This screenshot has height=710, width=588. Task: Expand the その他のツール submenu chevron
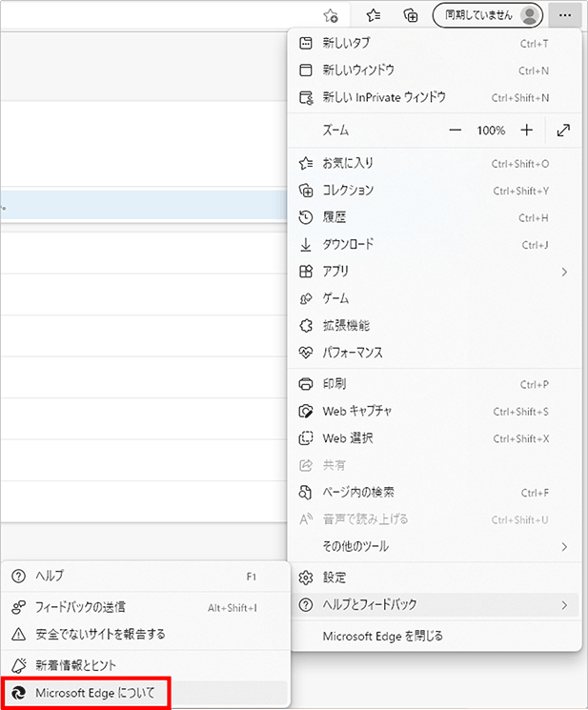(564, 546)
